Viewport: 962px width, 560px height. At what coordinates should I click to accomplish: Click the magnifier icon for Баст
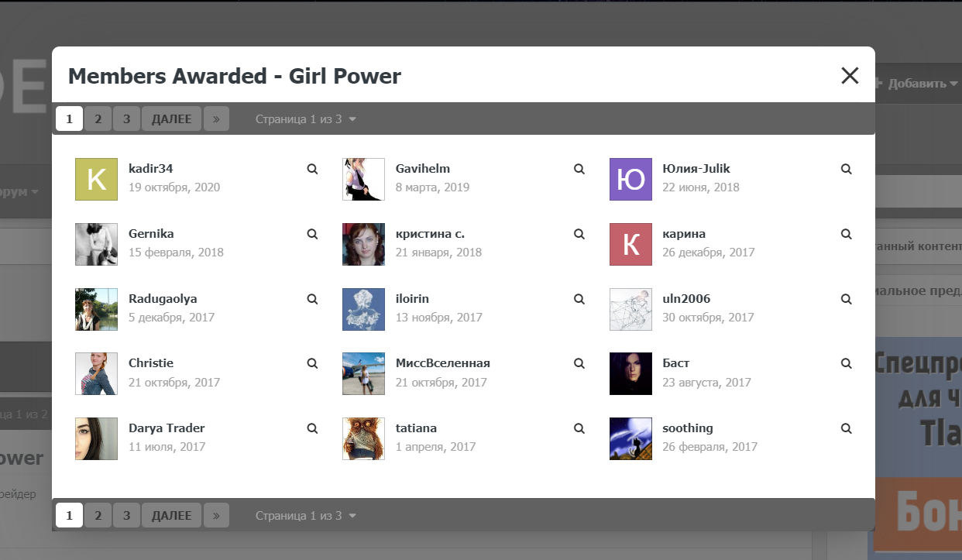pyautogui.click(x=847, y=363)
